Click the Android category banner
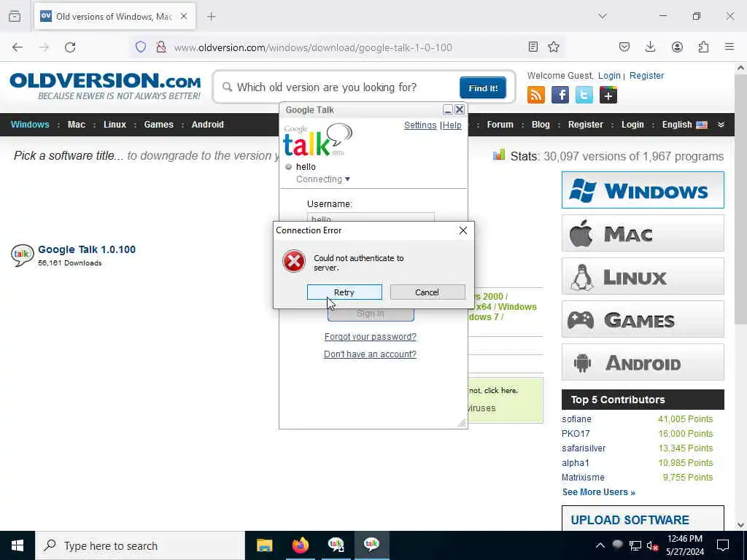The image size is (747, 560). click(643, 362)
